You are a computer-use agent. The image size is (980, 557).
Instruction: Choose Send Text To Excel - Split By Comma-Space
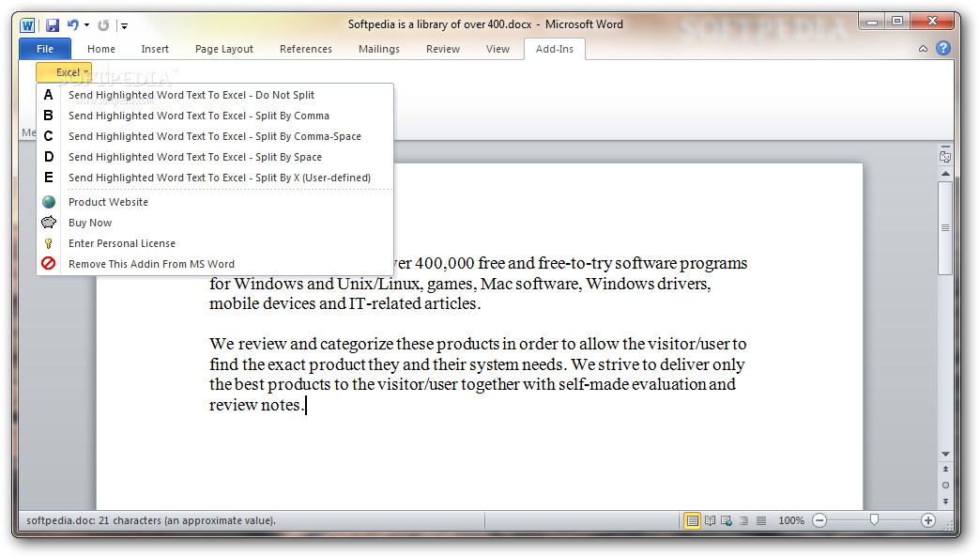click(x=215, y=136)
